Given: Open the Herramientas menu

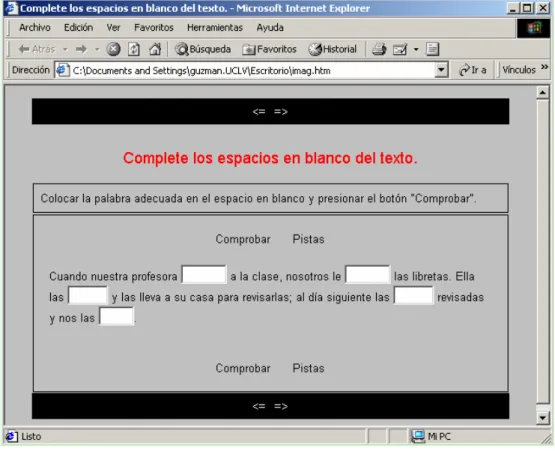Looking at the screenshot, I should click(215, 27).
